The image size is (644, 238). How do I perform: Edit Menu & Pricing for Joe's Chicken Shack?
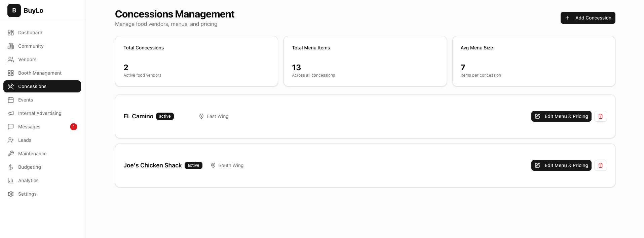point(561,165)
